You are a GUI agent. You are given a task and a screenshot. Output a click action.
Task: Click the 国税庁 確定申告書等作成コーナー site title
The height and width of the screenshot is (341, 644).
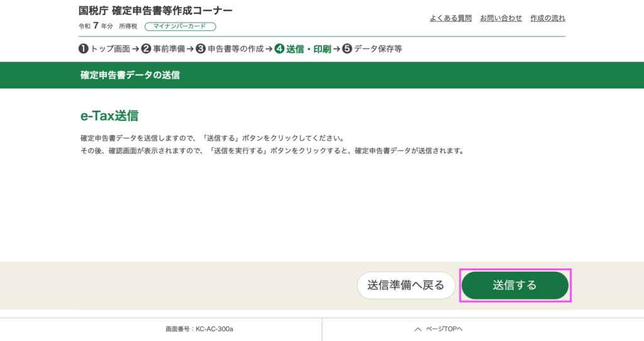(x=155, y=11)
